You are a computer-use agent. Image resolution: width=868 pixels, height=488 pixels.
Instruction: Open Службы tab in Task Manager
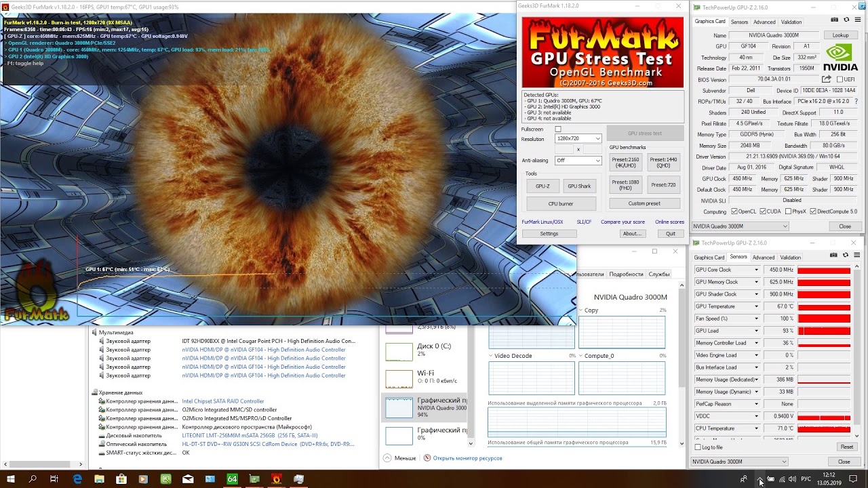coord(659,274)
